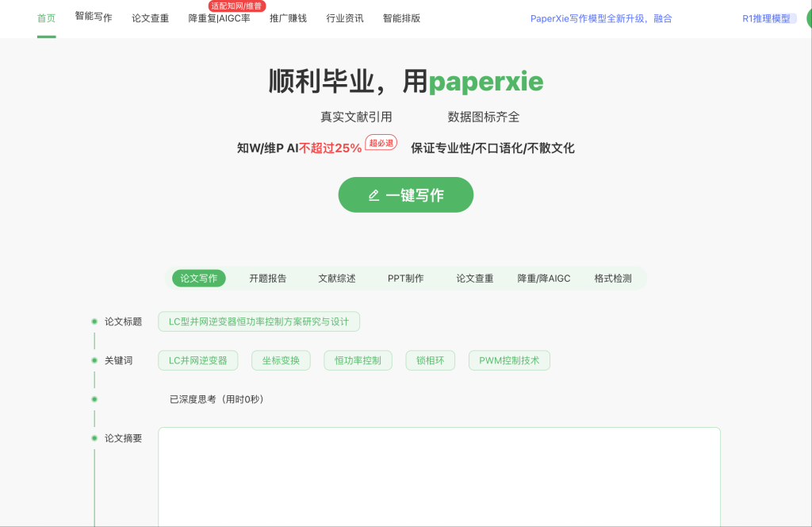Open the 智能写作 menu item
The height and width of the screenshot is (527, 812).
[x=94, y=17]
